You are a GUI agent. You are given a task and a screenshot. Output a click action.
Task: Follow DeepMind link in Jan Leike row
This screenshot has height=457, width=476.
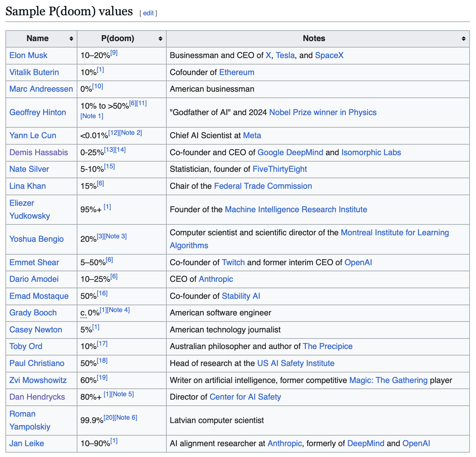(x=366, y=443)
